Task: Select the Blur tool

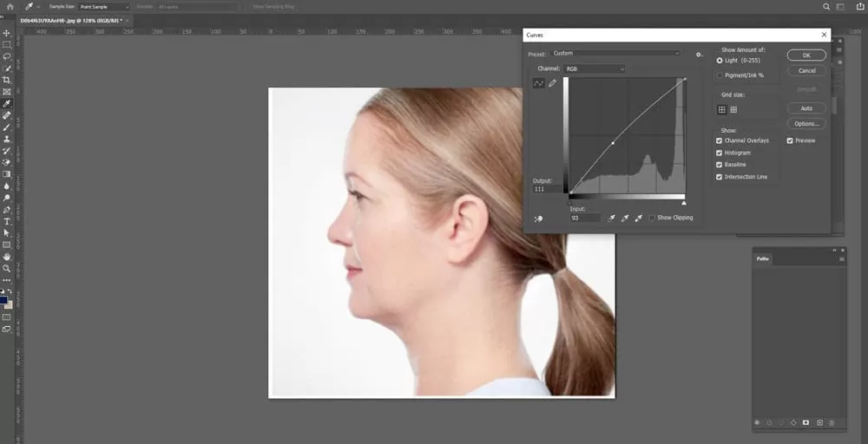Action: pyautogui.click(x=7, y=186)
